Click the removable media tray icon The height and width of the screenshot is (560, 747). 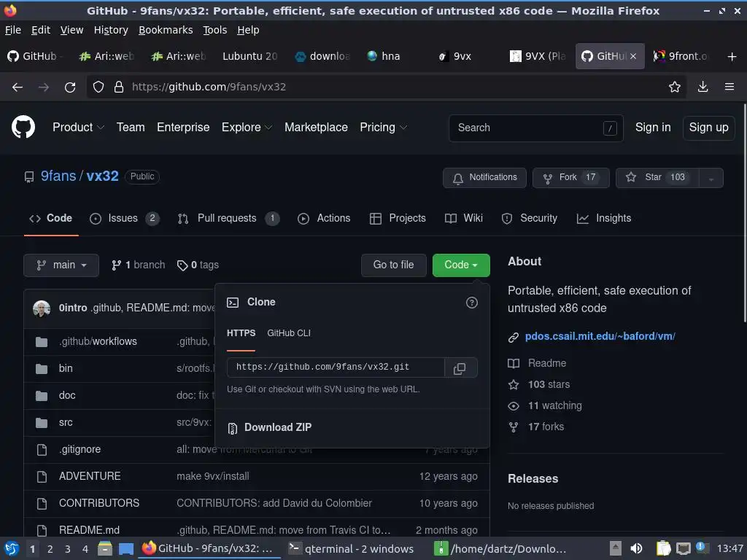616,548
